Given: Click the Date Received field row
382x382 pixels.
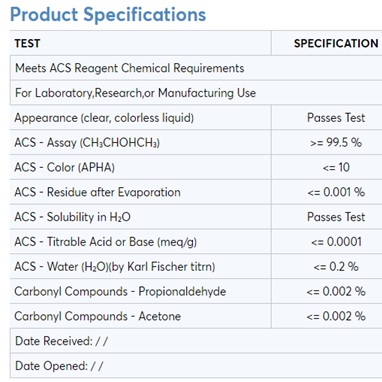Looking at the screenshot, I should [196, 341].
